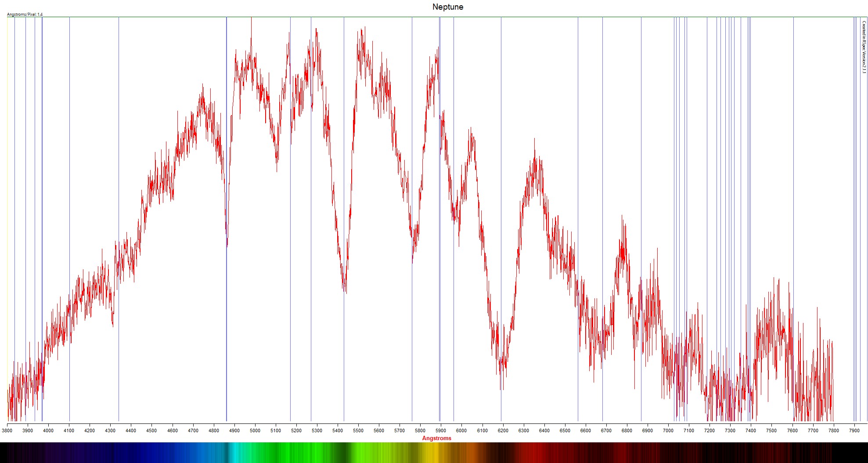Click the 7900 axis tick label

[x=854, y=430]
